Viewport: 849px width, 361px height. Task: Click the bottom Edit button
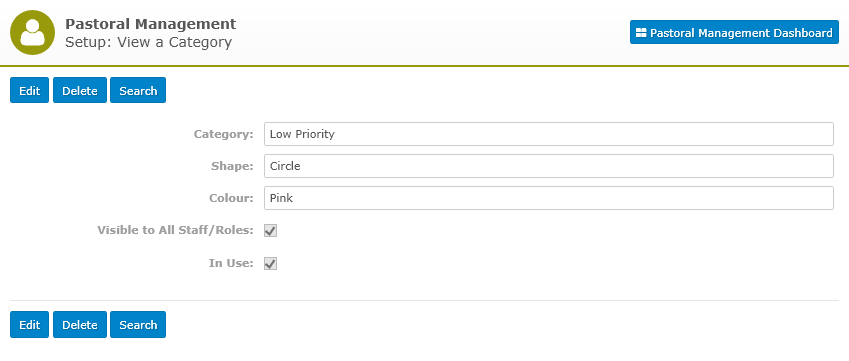[x=30, y=324]
